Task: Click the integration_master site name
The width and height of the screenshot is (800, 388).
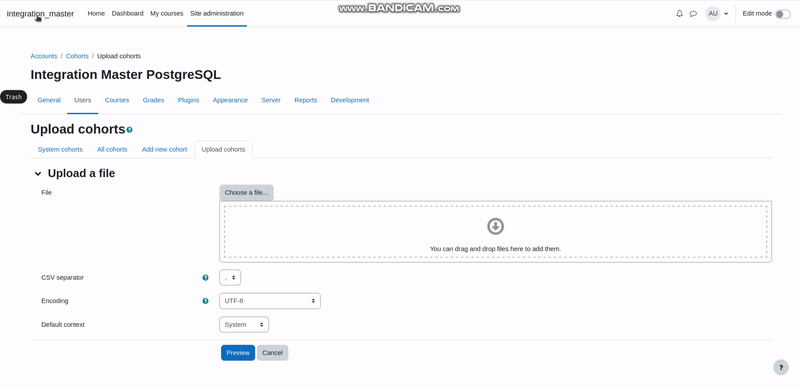Action: coord(40,14)
